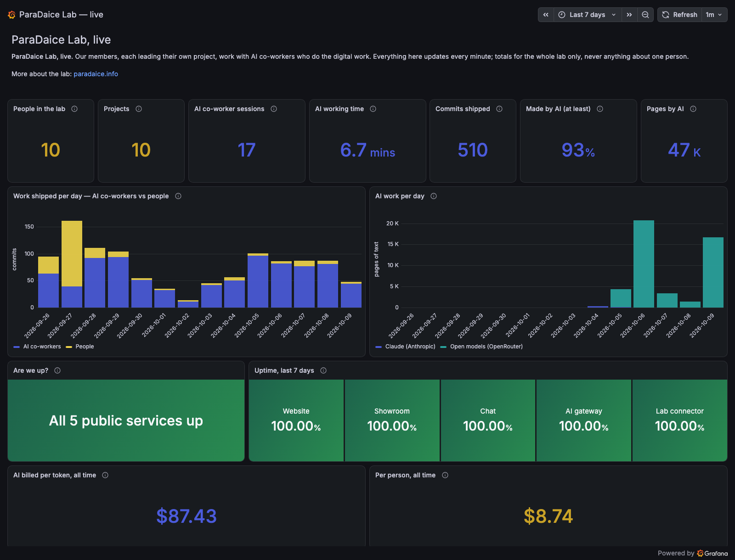Image resolution: width=735 pixels, height=560 pixels.
Task: Click the People in the lab panel title
Action: [39, 109]
